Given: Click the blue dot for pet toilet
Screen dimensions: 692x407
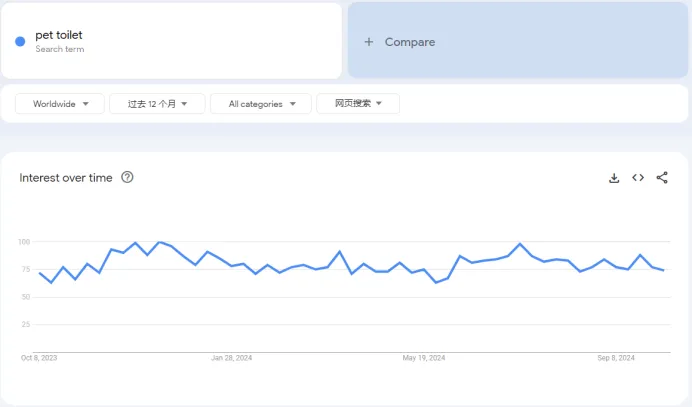Looking at the screenshot, I should [x=20, y=41].
